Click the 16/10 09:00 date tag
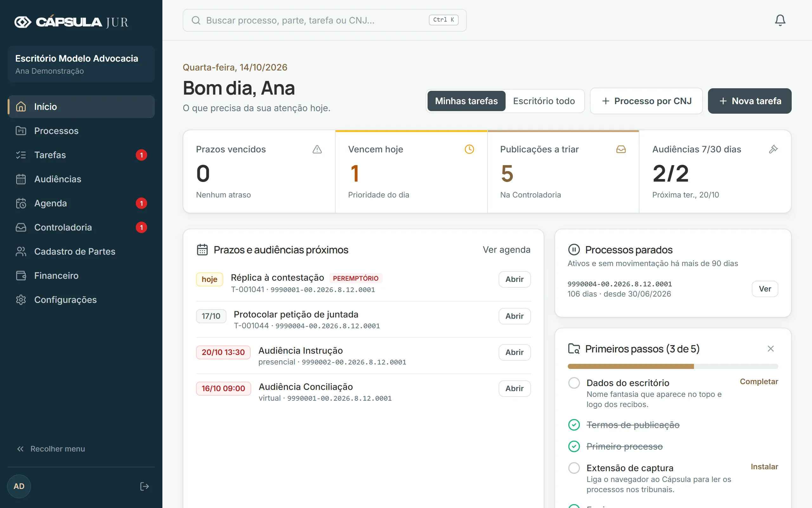The height and width of the screenshot is (508, 812). (223, 388)
